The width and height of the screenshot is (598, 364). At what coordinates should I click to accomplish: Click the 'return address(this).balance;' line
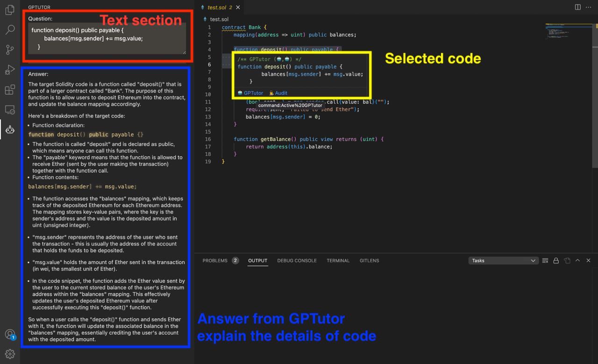tap(289, 147)
